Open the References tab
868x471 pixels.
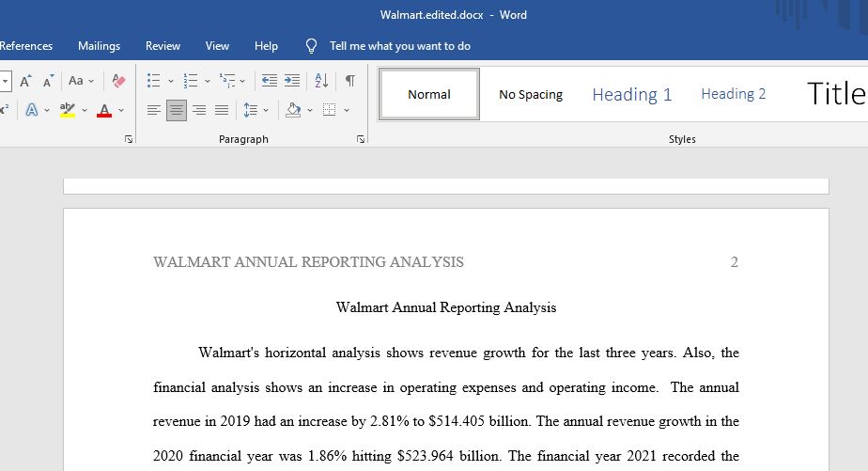26,46
